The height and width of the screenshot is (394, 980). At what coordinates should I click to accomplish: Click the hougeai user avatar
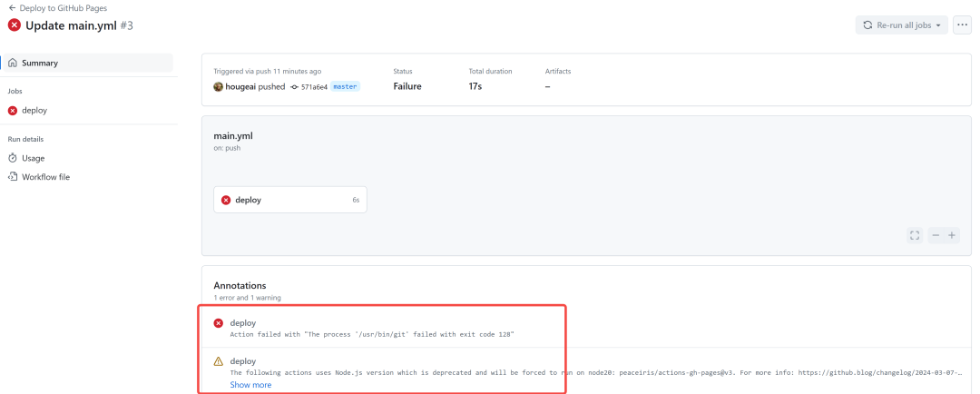point(219,87)
